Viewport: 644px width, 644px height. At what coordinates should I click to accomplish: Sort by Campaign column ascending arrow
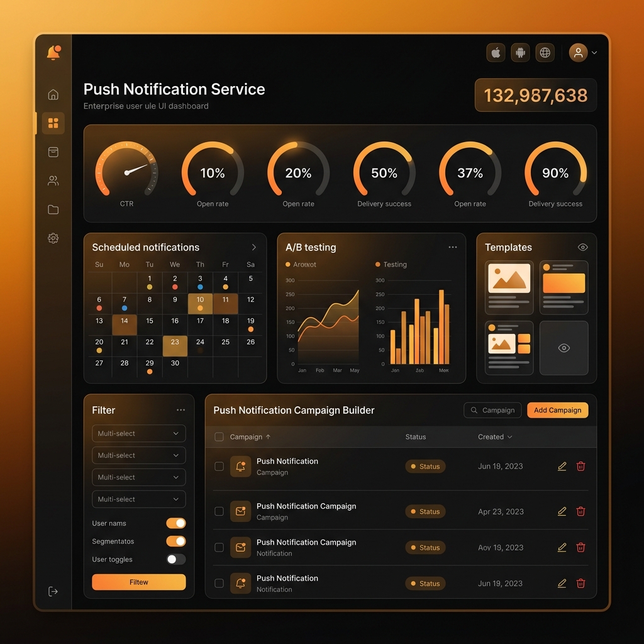(268, 436)
